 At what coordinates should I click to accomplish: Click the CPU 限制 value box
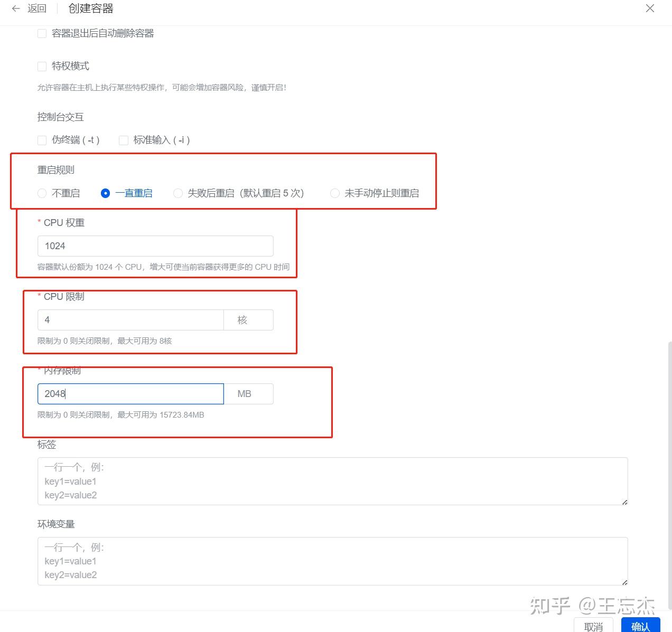click(x=130, y=319)
